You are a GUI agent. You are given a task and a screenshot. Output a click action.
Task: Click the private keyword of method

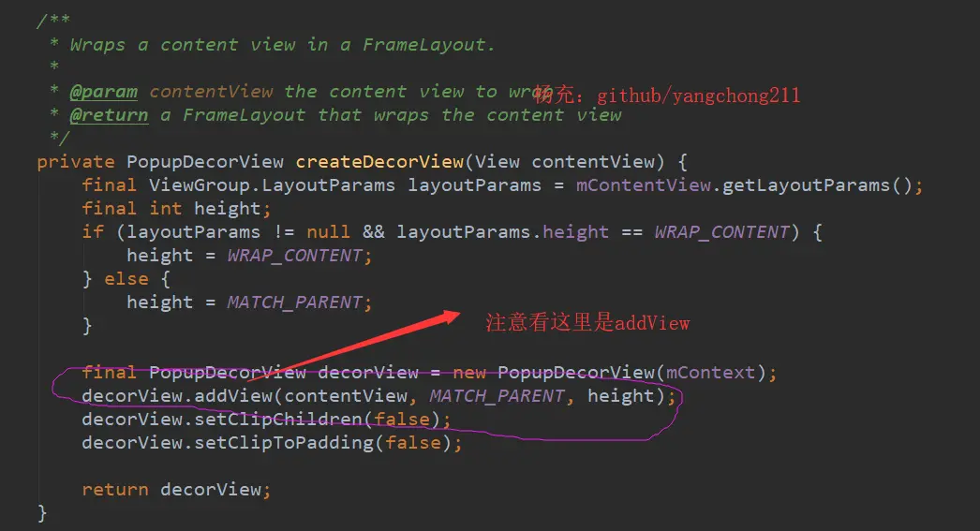pos(76,162)
